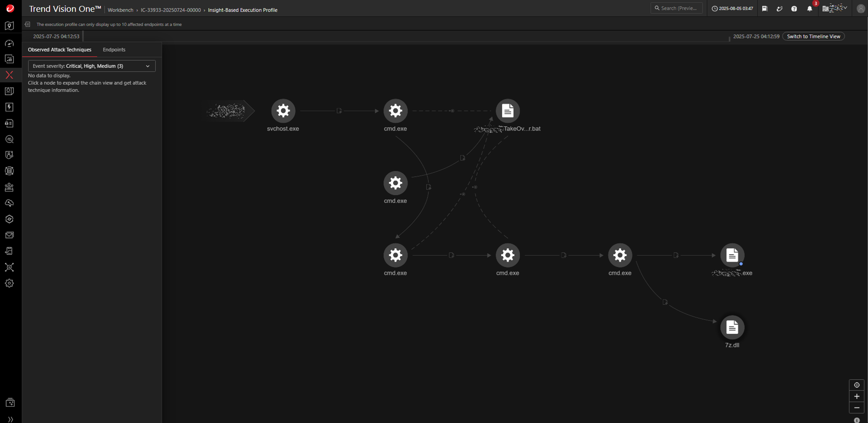The height and width of the screenshot is (423, 868).
Task: Open the mobile device sidebar icon
Action: 10,251
